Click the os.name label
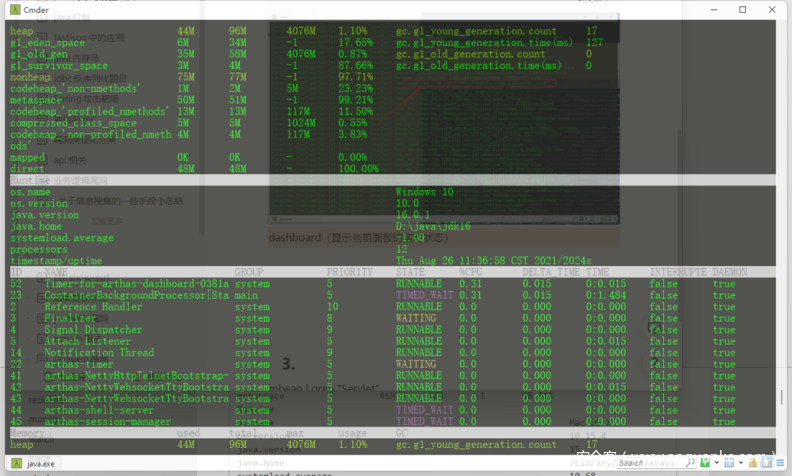Viewport: 792px width, 476px height. click(30, 192)
